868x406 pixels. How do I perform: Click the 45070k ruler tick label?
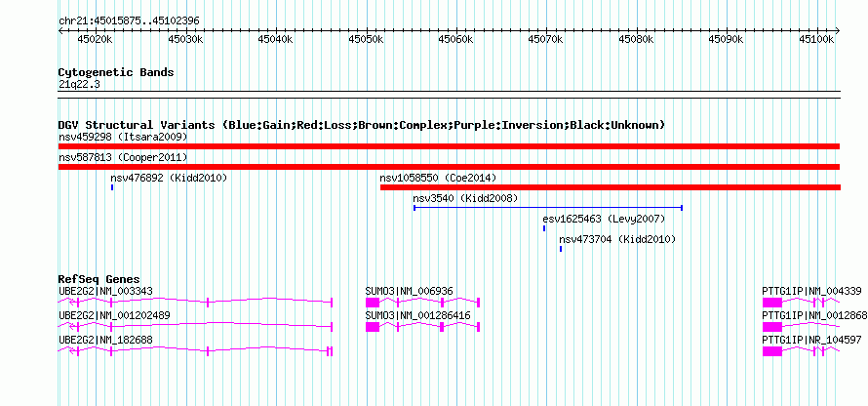tap(546, 40)
